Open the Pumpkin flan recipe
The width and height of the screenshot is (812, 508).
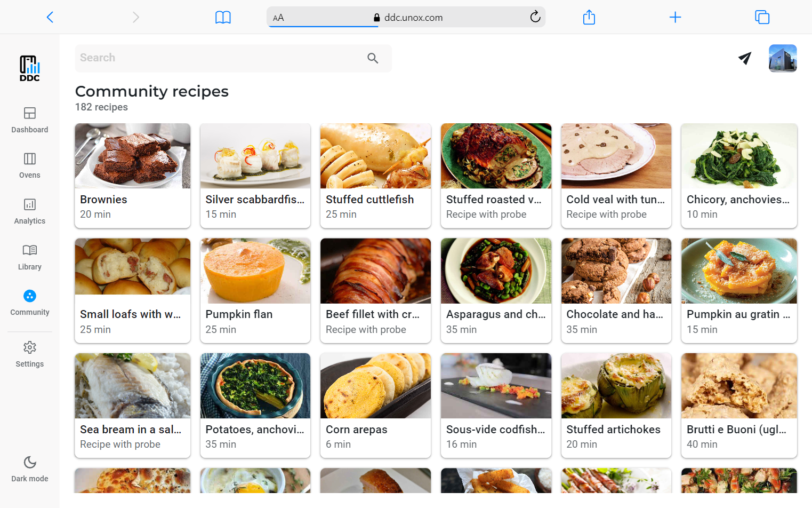(255, 291)
